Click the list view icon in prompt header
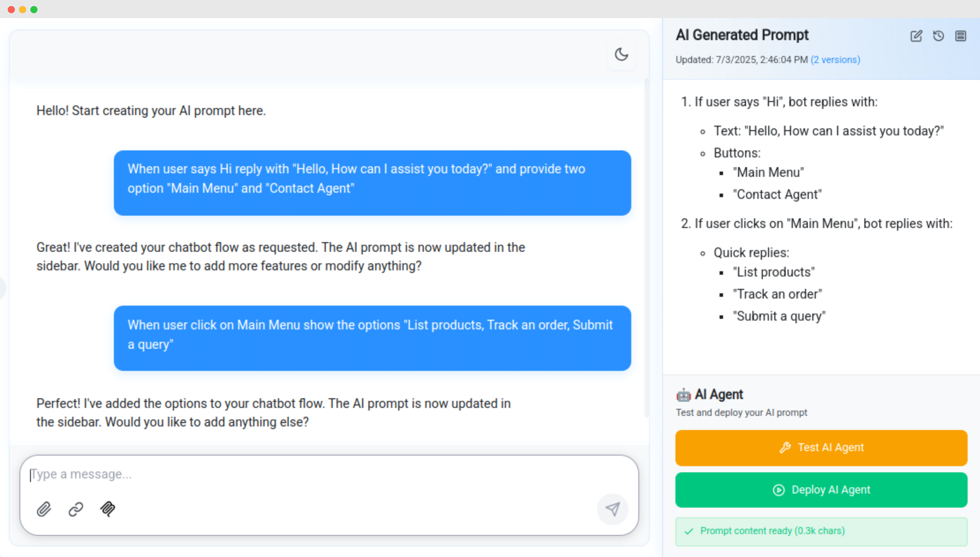This screenshot has width=980, height=557. pyautogui.click(x=961, y=36)
